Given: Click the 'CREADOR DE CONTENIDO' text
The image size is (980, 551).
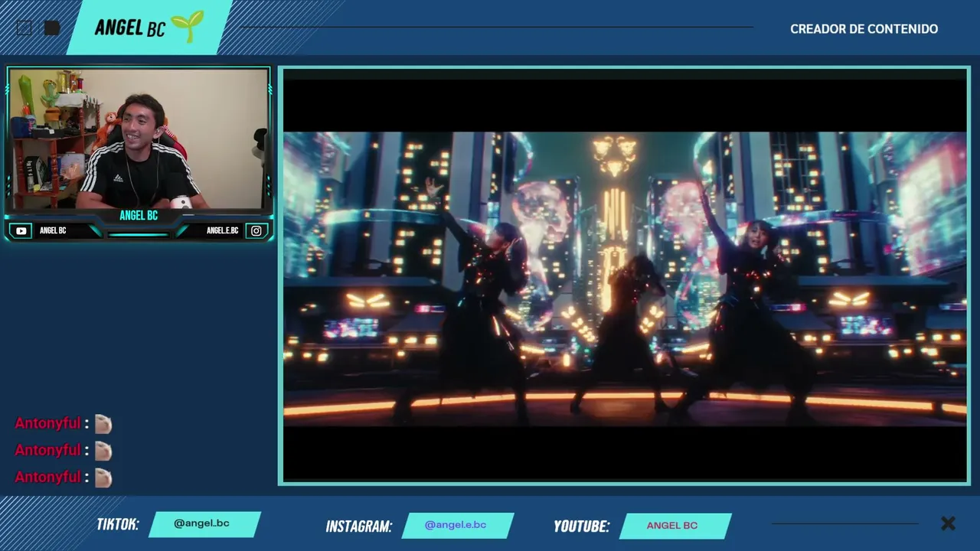Looking at the screenshot, I should point(864,29).
